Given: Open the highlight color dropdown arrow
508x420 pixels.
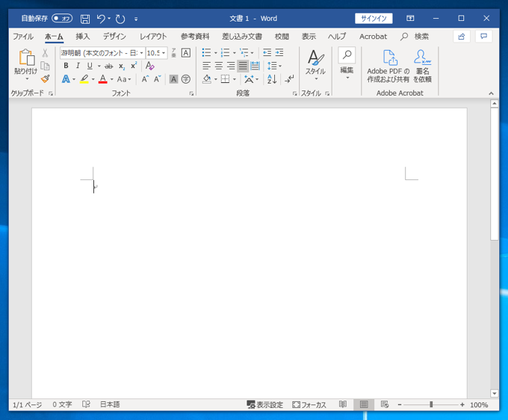Looking at the screenshot, I should [x=93, y=79].
